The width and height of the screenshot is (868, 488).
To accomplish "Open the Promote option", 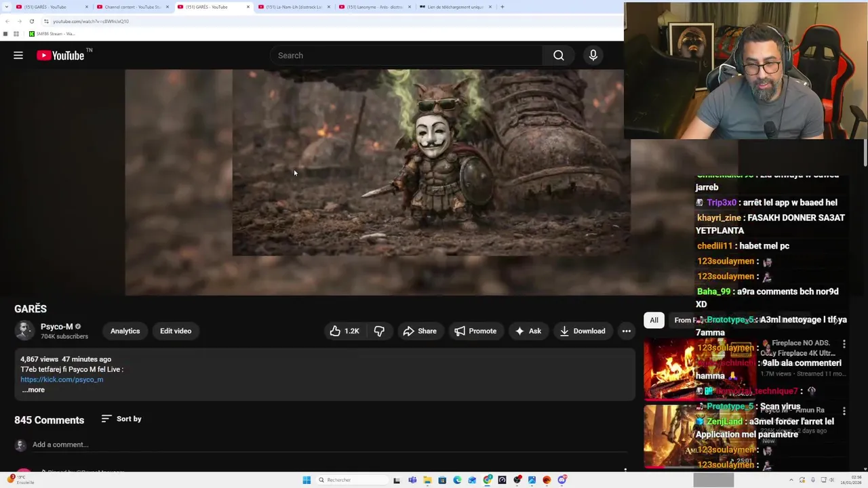I will 475,331.
